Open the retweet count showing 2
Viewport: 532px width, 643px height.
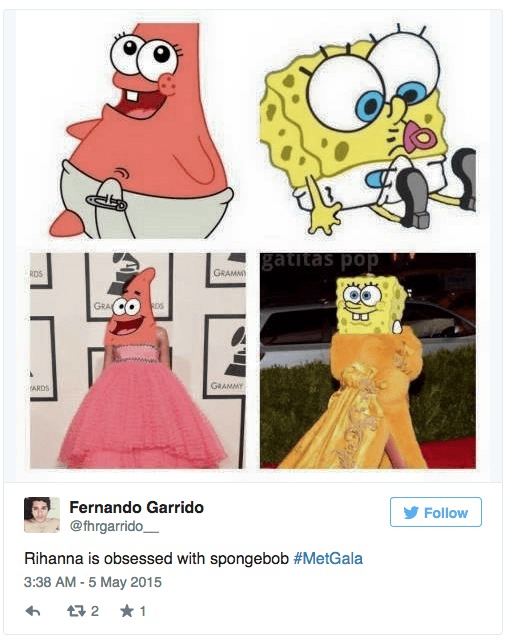[x=95, y=611]
